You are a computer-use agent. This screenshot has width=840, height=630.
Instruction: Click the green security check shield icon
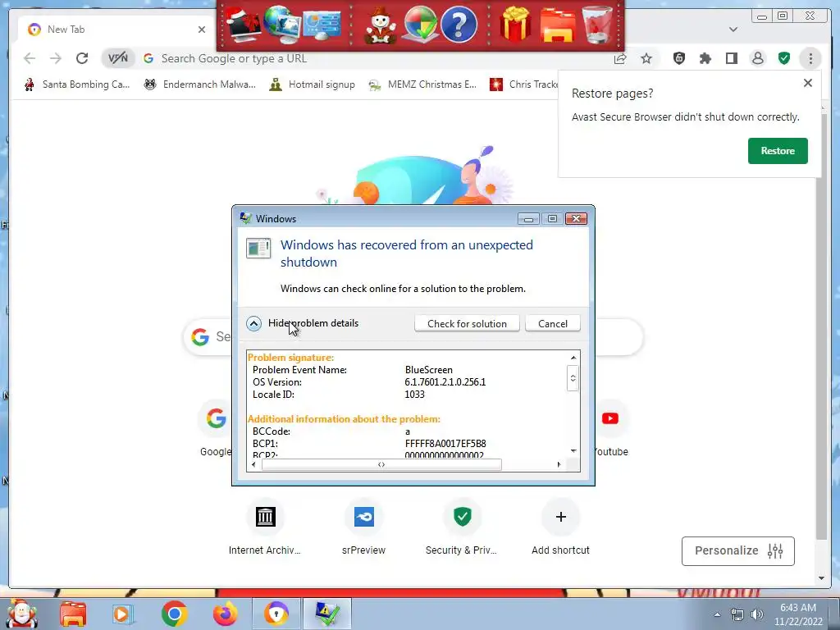click(784, 58)
